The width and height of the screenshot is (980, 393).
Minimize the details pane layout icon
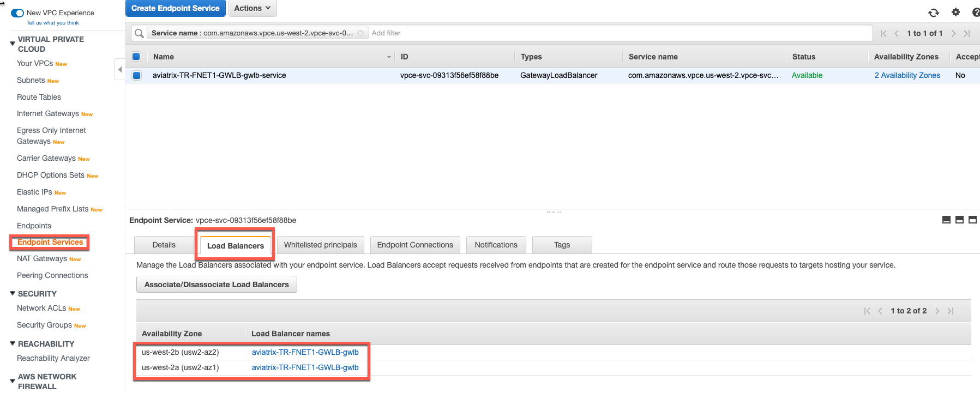[x=946, y=220]
